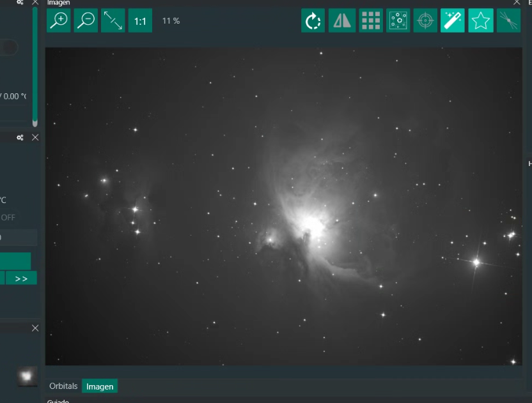The width and height of the screenshot is (532, 403).
Task: Enable the Bahtinov analysis icon
Action: click(508, 20)
